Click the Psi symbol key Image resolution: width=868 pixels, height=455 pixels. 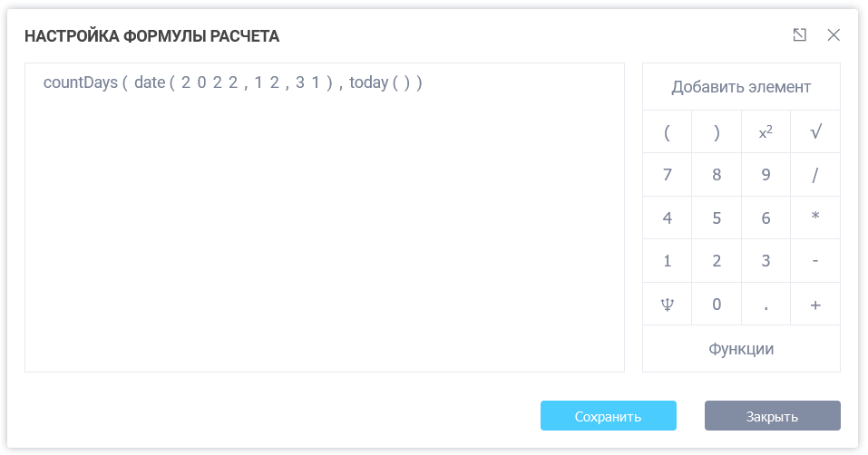point(668,305)
